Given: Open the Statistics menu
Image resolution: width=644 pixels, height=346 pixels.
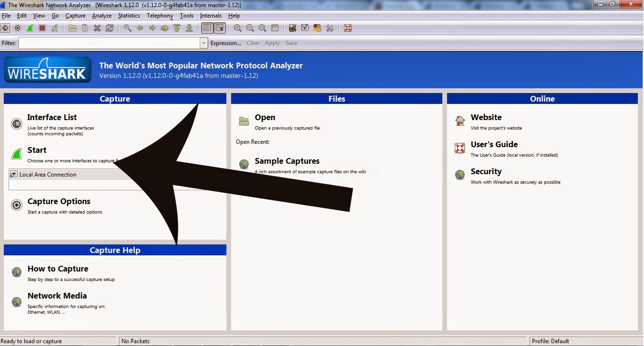Looking at the screenshot, I should [129, 16].
